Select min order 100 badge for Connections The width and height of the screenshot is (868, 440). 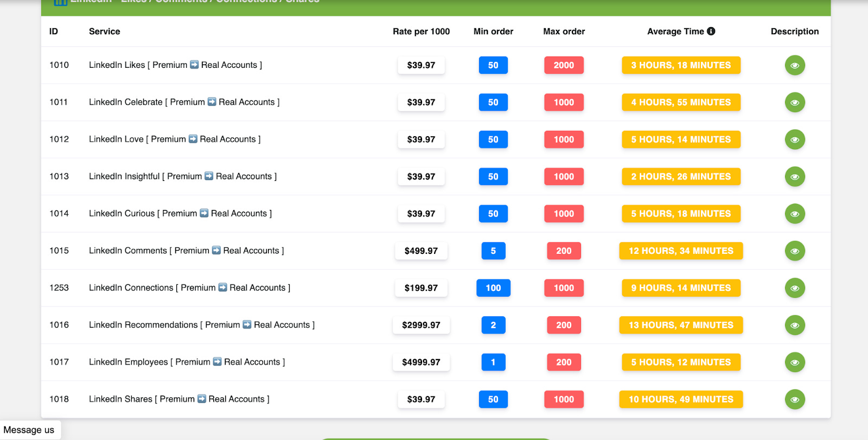pos(493,288)
